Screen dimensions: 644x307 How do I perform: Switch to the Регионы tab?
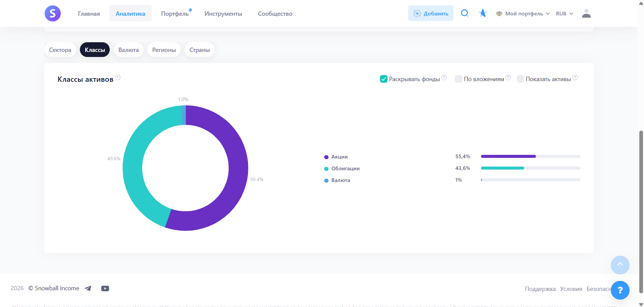[164, 50]
